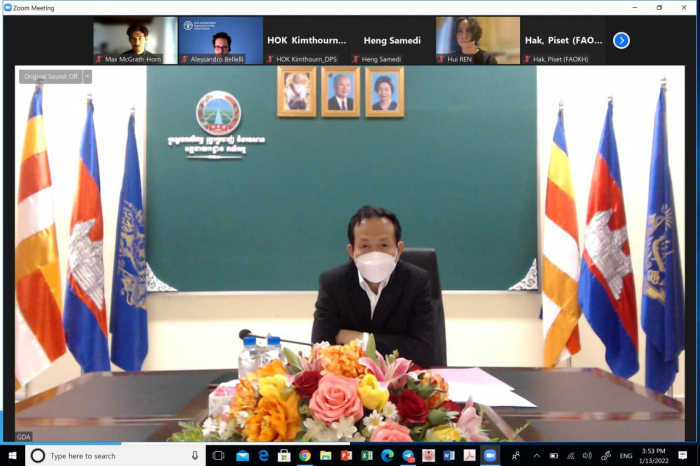This screenshot has width=700, height=466.
Task: Launch PowerPoint from the taskbar
Action: pyautogui.click(x=346, y=456)
